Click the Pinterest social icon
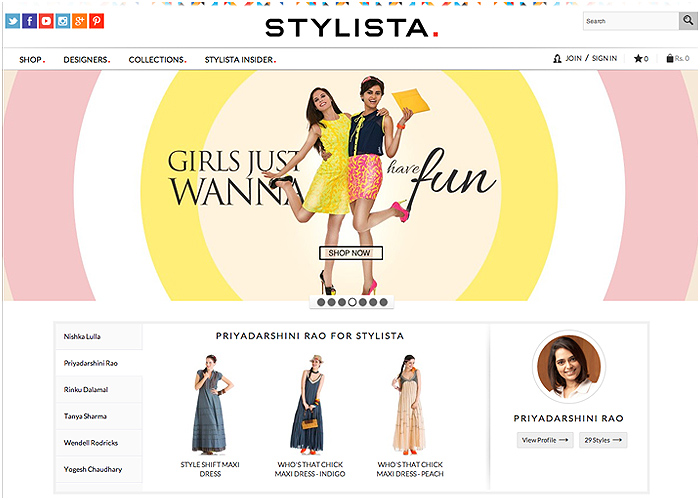Viewport: 700px width, 500px height. coord(96,21)
